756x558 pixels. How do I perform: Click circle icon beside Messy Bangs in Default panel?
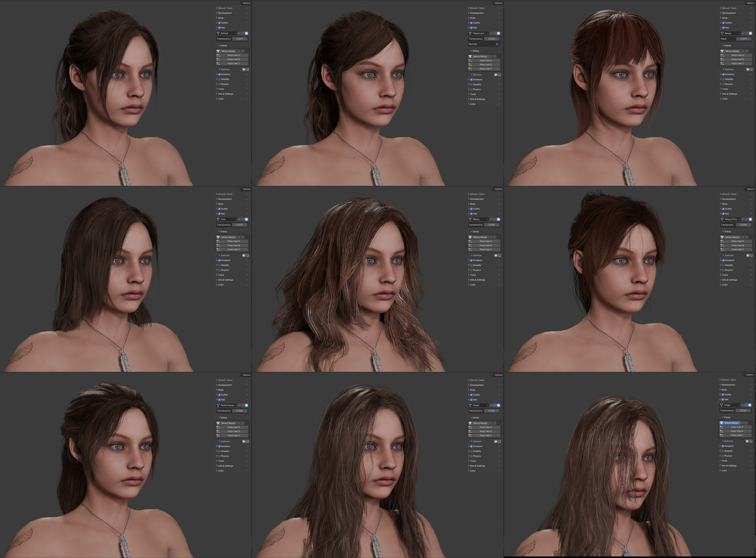tap(239, 51)
